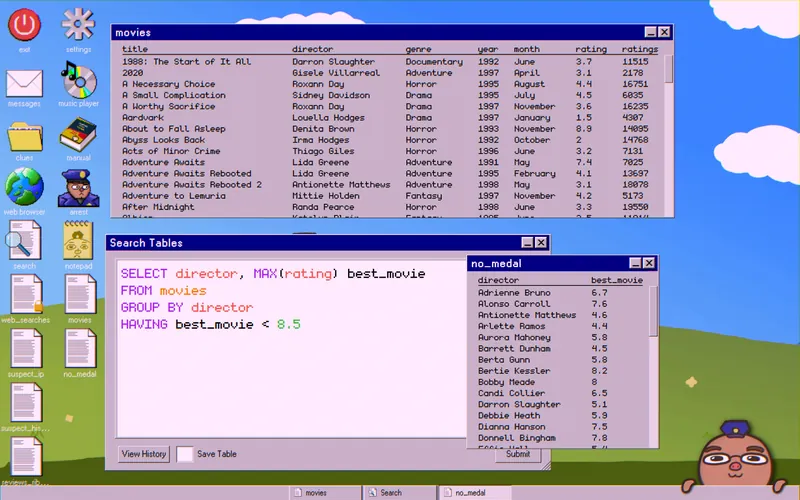Viewport: 800px width, 500px height.
Task: Tick the Save Table checkbox
Action: click(185, 454)
